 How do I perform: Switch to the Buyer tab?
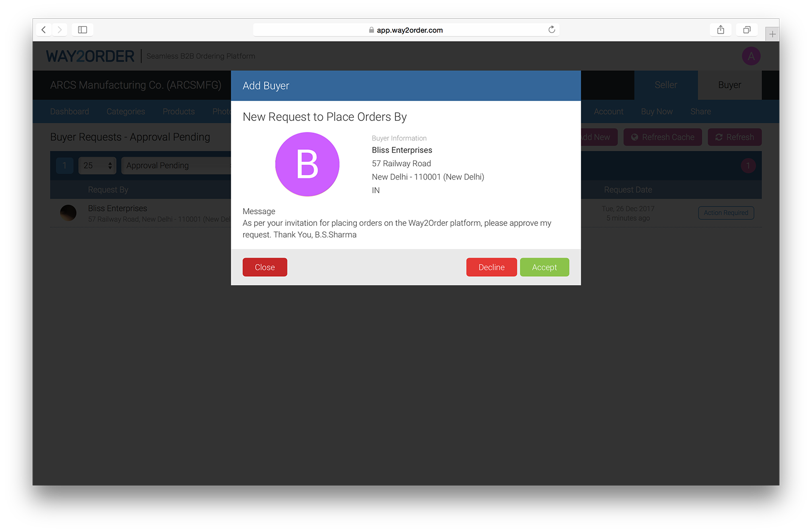[729, 85]
